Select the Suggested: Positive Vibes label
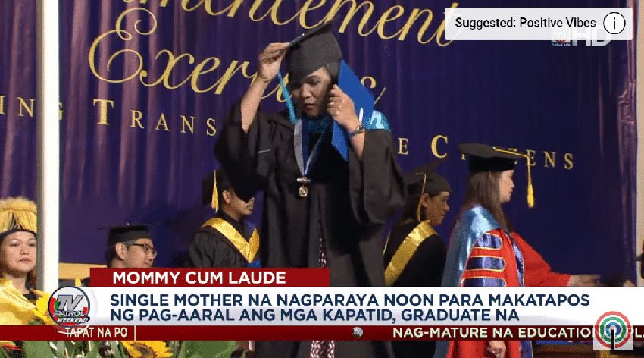This screenshot has width=644, height=358. (x=525, y=23)
